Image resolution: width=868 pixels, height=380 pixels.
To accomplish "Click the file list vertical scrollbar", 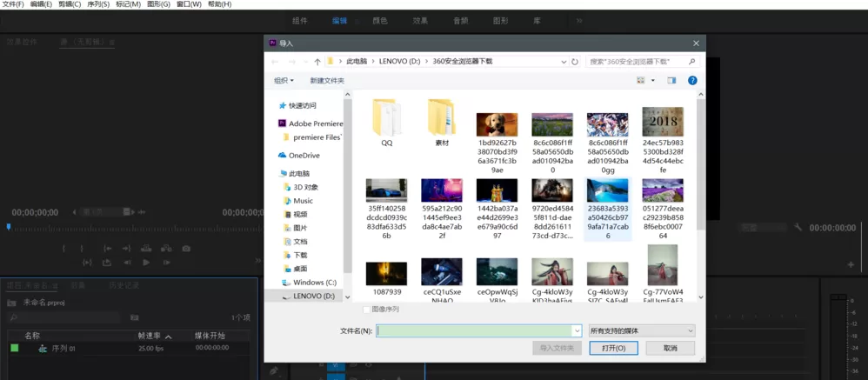I will (701, 164).
